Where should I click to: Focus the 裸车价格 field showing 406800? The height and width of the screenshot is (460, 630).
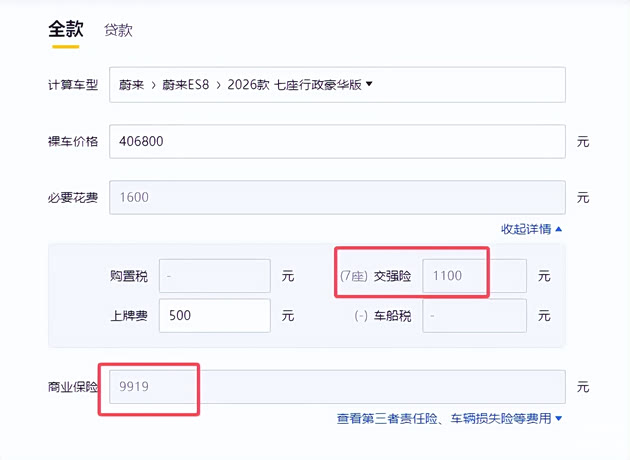336,141
